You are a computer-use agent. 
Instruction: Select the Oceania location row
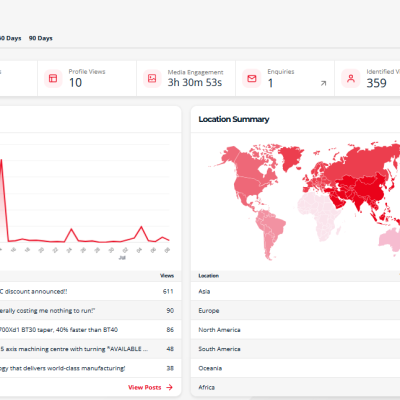coord(295,368)
